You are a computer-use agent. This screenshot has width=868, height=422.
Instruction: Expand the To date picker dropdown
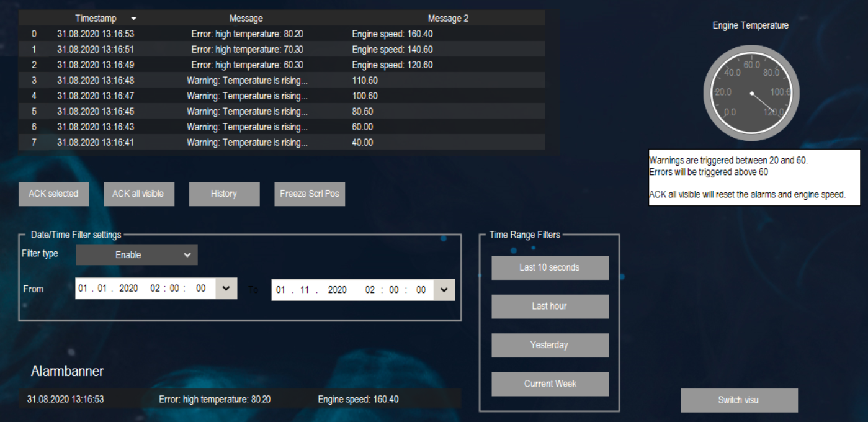444,289
